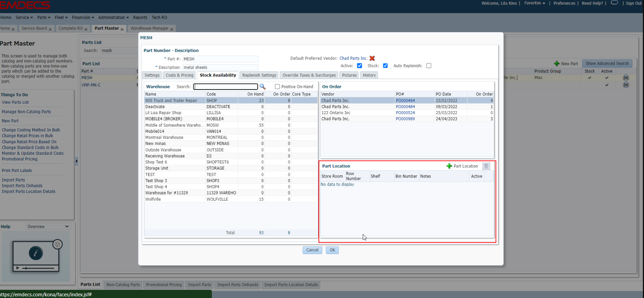Screen dimensions: 644x298
Task: Switch to Import Parts Onhands bottom tab
Action: pyautogui.click(x=238, y=285)
